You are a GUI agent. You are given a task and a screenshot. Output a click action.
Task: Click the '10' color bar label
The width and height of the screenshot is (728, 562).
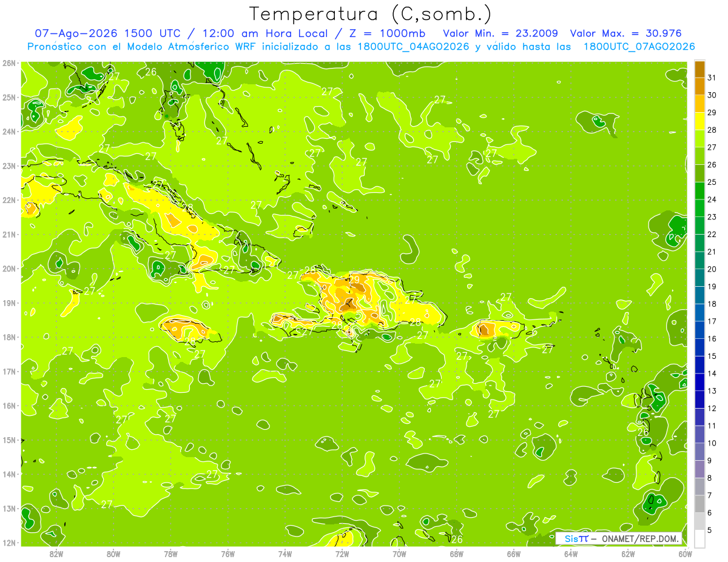point(712,443)
